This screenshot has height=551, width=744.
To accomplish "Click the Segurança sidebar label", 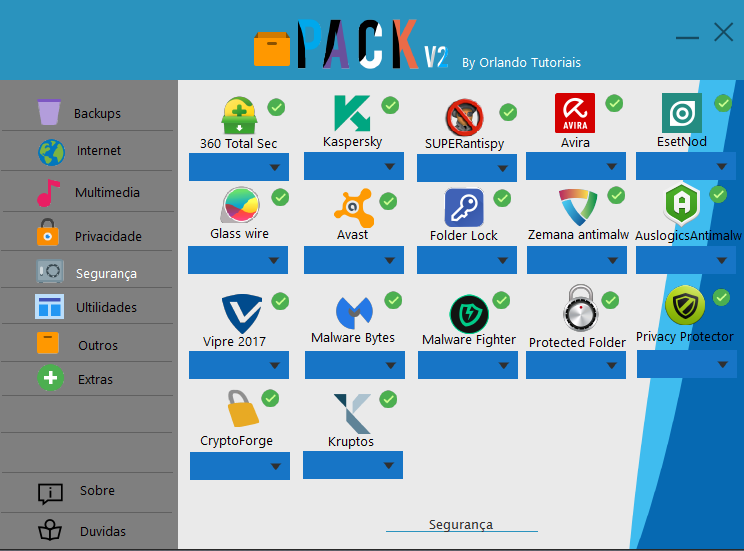I will pyautogui.click(x=106, y=273).
